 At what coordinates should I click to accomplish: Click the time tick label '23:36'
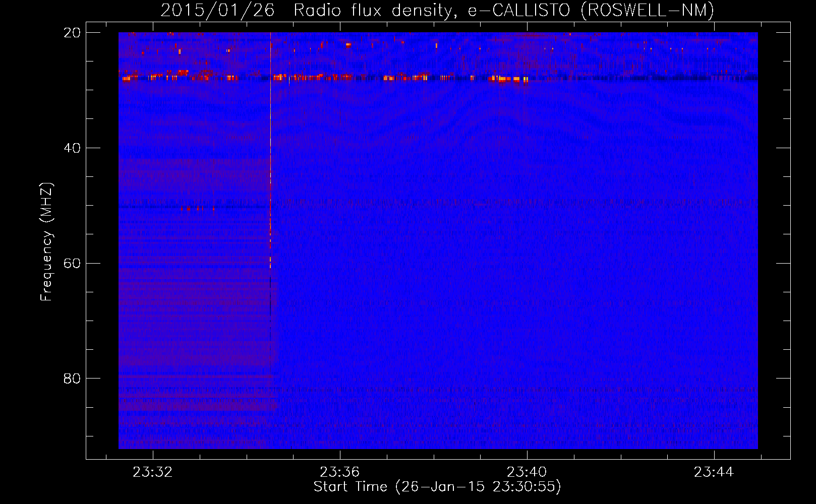(x=340, y=472)
